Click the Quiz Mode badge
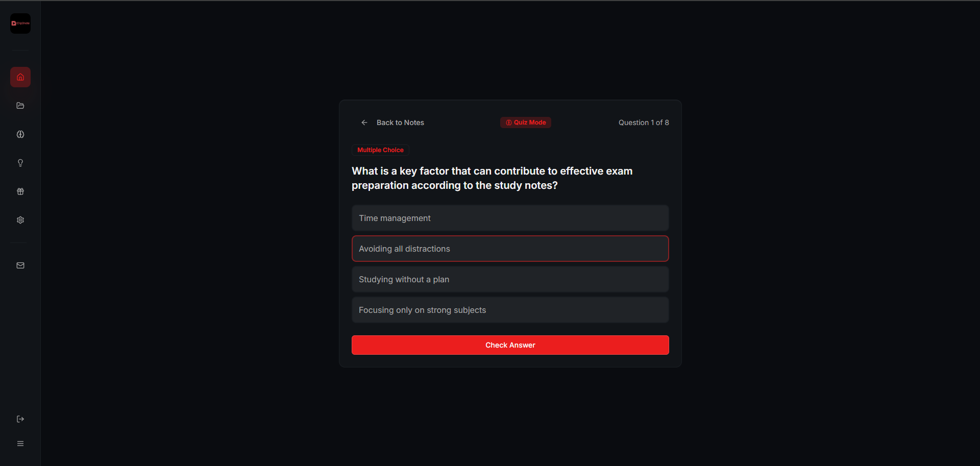The image size is (980, 466). pyautogui.click(x=526, y=122)
